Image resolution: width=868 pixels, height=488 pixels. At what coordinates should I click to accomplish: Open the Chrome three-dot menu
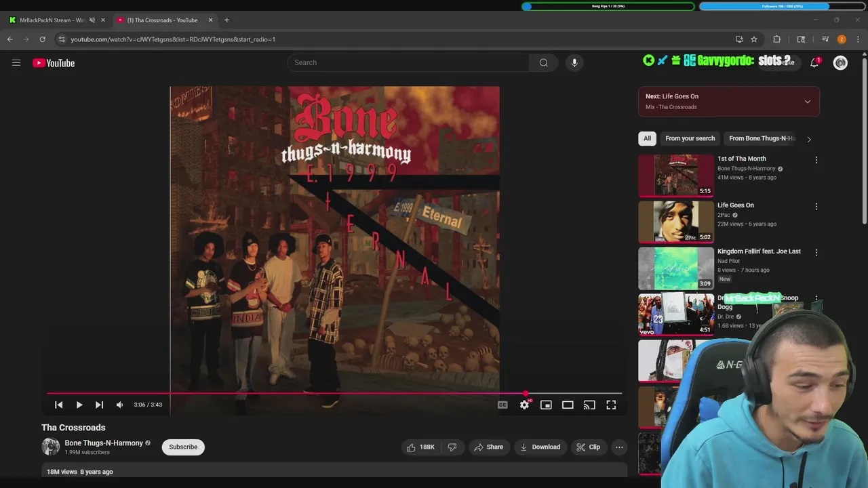(858, 39)
